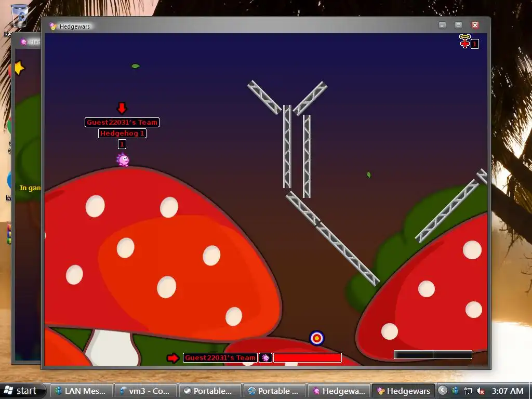Click the hedgehog health value "1"
Viewport: 532px width, 399px height.
pyautogui.click(x=122, y=144)
